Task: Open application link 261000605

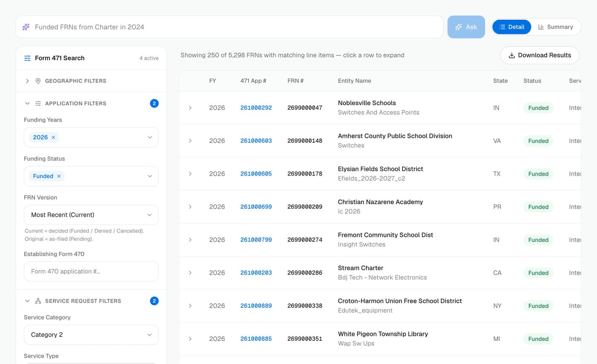Action: coord(256,174)
